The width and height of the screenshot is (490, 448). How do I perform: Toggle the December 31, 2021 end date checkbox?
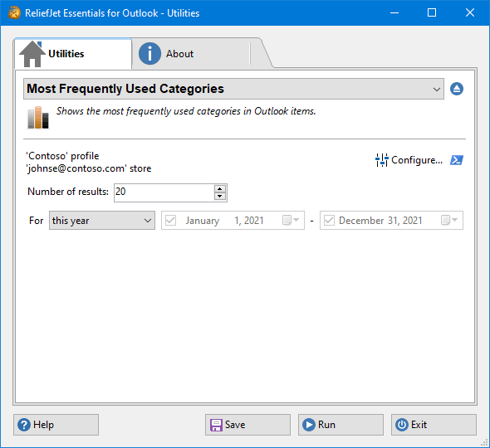tap(329, 221)
